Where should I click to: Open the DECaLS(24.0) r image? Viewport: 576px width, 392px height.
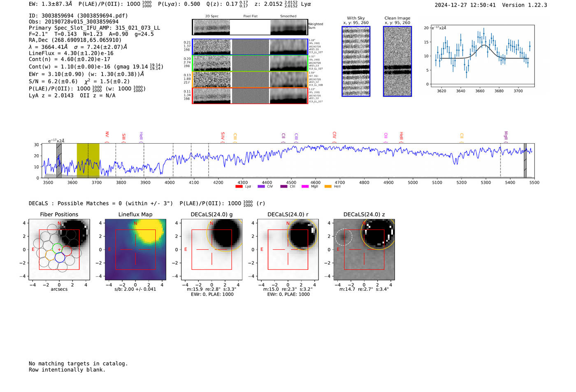click(x=288, y=249)
